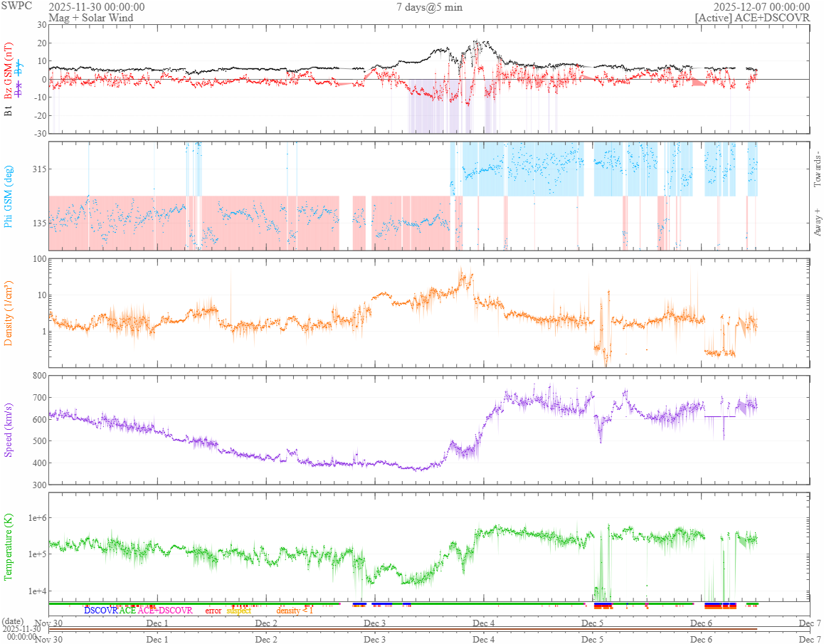Click the (date) label

[13, 621]
